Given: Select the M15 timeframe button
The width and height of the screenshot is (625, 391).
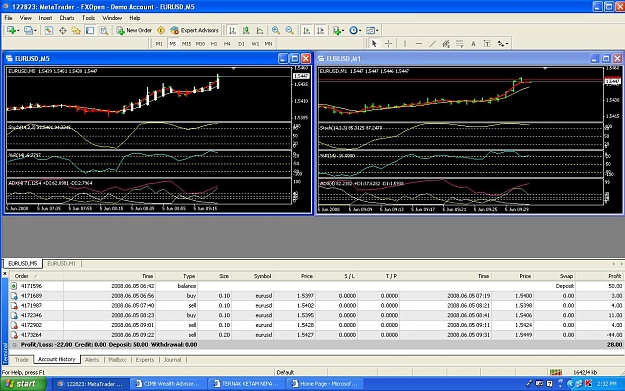Looking at the screenshot, I should point(186,44).
